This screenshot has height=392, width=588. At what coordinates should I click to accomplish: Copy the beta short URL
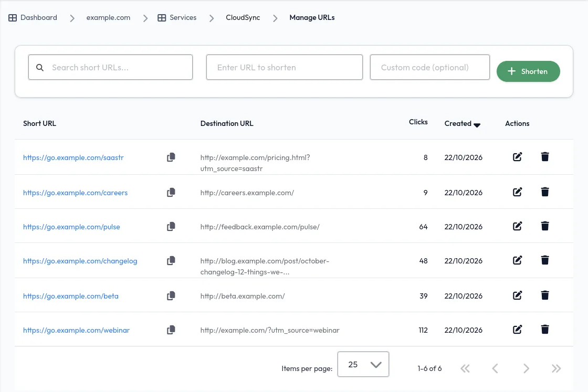coord(171,295)
